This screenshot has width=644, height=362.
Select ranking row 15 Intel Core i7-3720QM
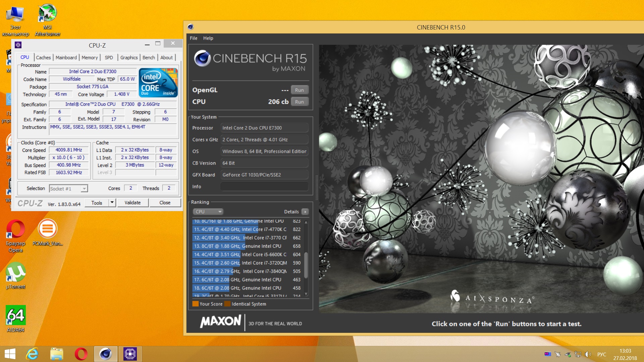pyautogui.click(x=247, y=263)
